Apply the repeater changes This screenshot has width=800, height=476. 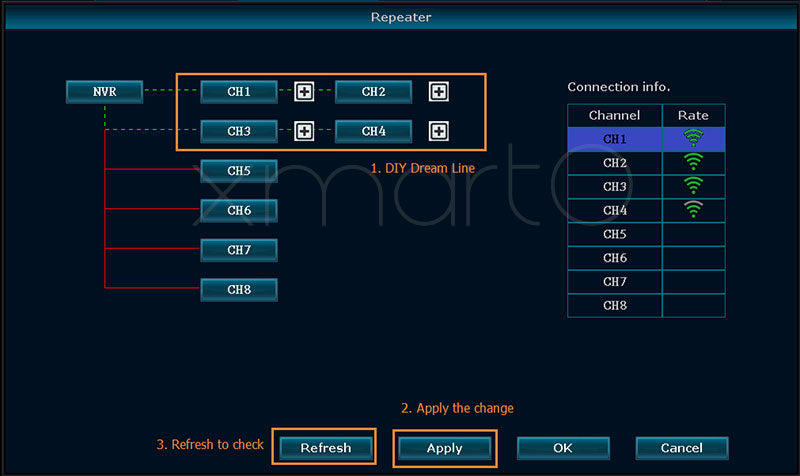coord(444,448)
